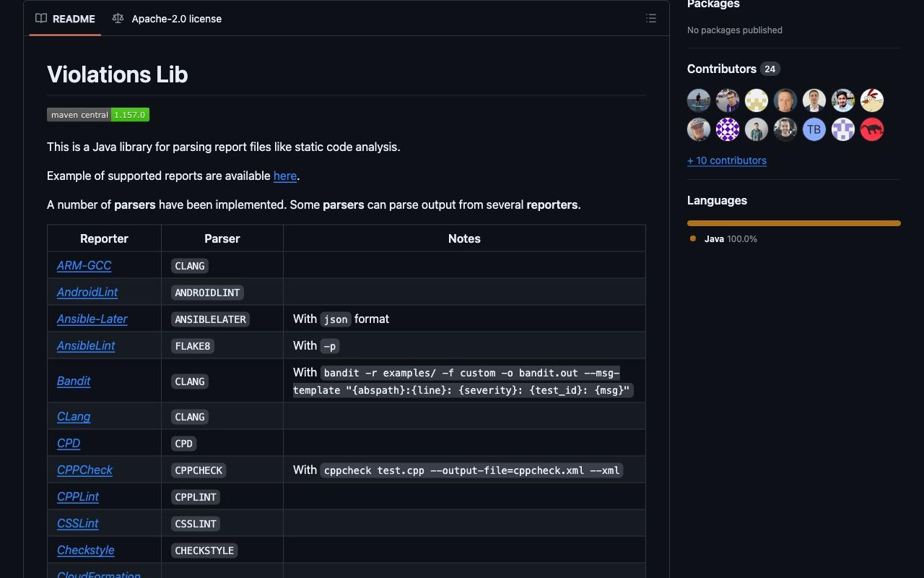
Task: Open the Bandit reporter link
Action: click(x=74, y=381)
